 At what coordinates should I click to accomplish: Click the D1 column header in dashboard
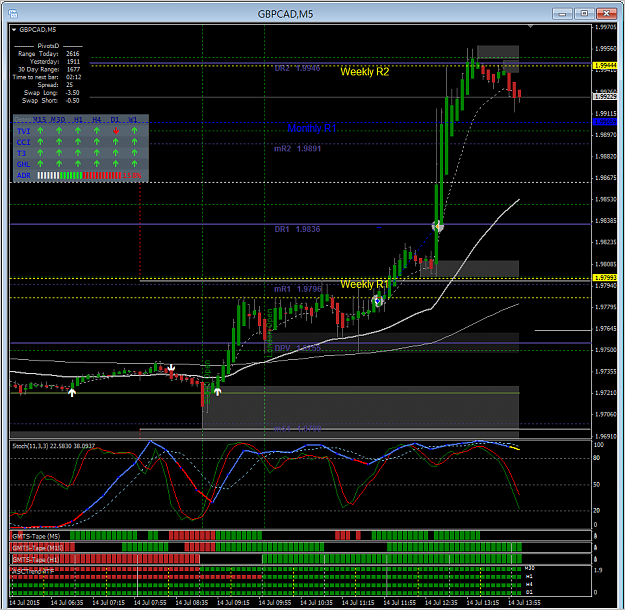coord(115,120)
